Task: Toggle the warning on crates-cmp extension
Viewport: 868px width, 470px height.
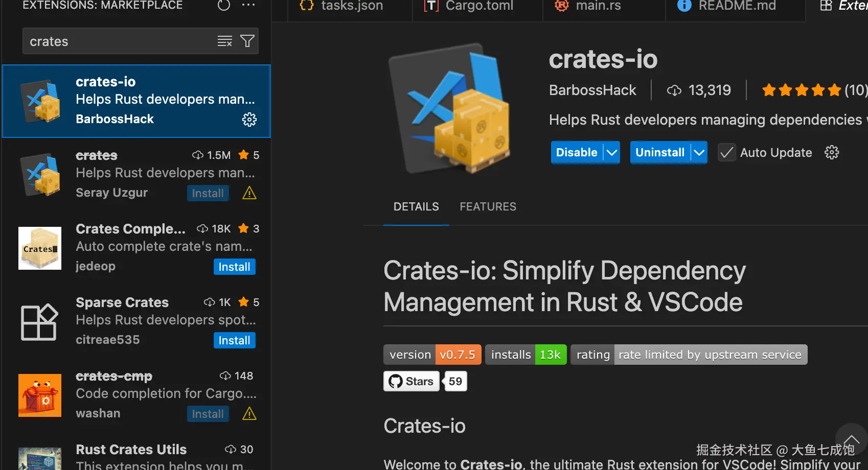Action: click(249, 414)
